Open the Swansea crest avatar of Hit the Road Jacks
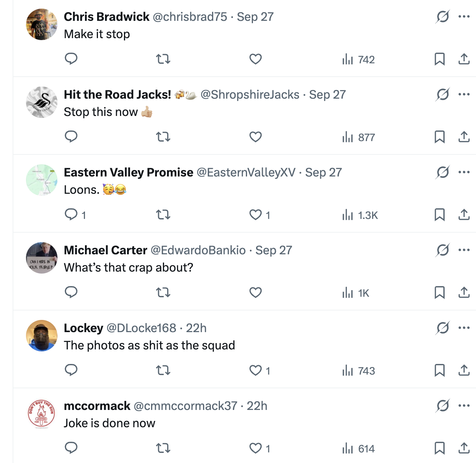 [x=42, y=102]
